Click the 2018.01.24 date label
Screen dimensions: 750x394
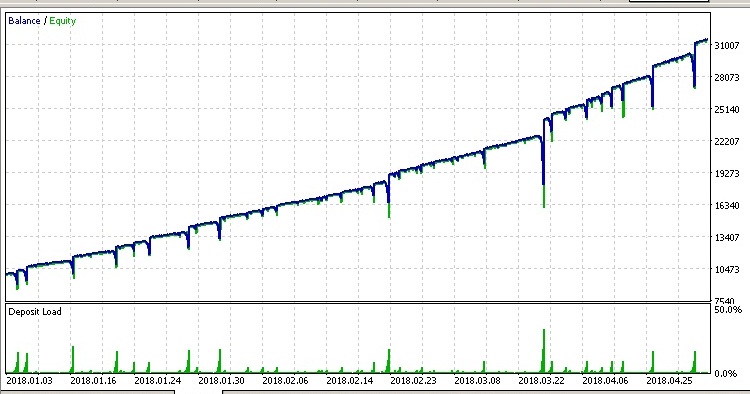(157, 381)
